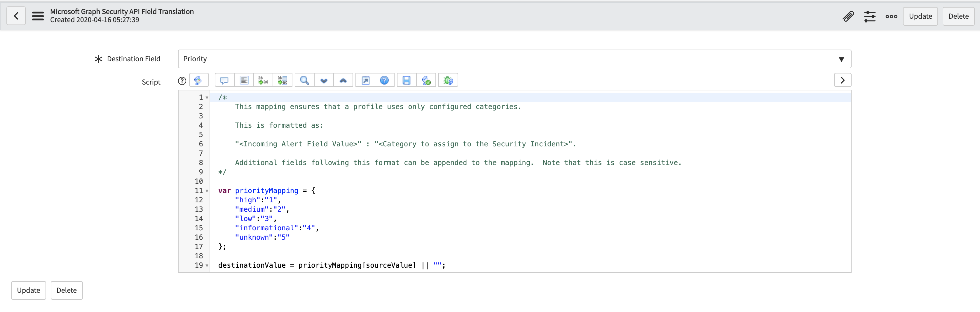Click the Delete button in the header
The image size is (980, 312).
(x=958, y=16)
